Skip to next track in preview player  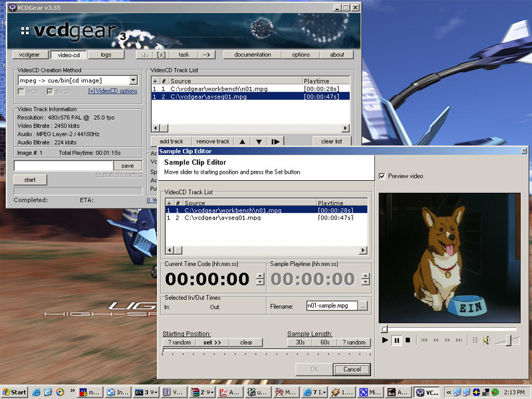click(459, 340)
